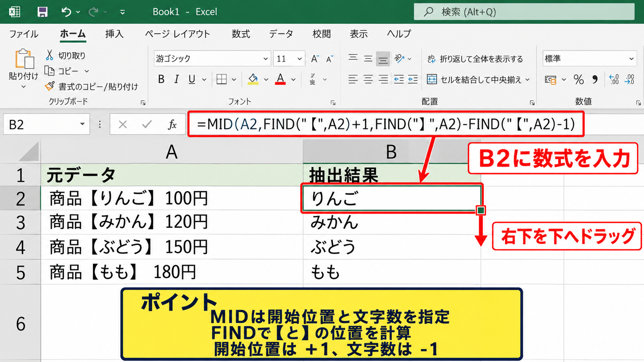This screenshot has width=644, height=362.
Task: Click セルを結合して中央揃え button
Action: [x=474, y=80]
